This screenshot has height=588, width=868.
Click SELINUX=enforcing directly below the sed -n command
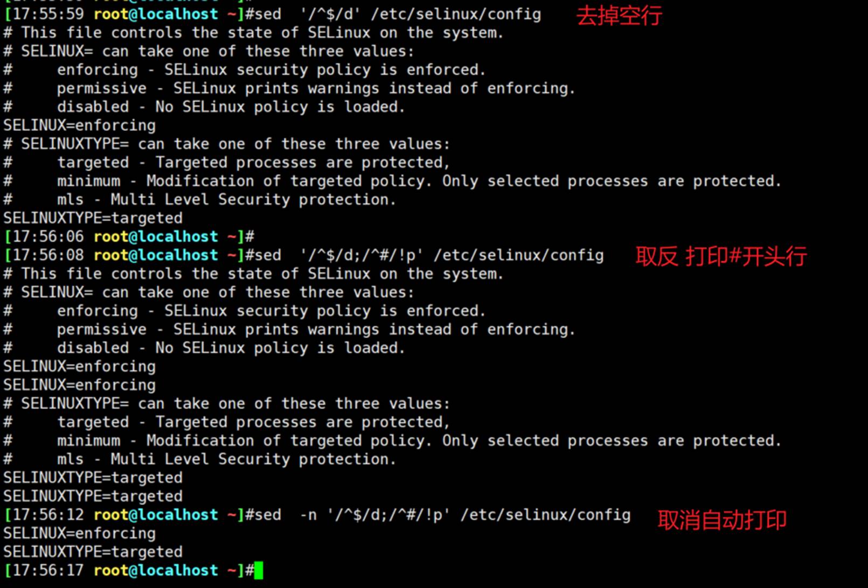(x=80, y=533)
